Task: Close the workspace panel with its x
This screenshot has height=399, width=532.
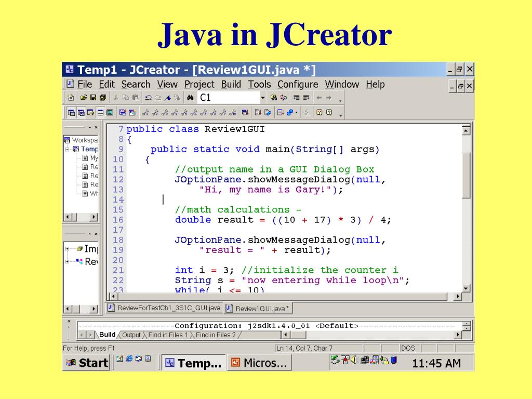Action: click(x=96, y=127)
